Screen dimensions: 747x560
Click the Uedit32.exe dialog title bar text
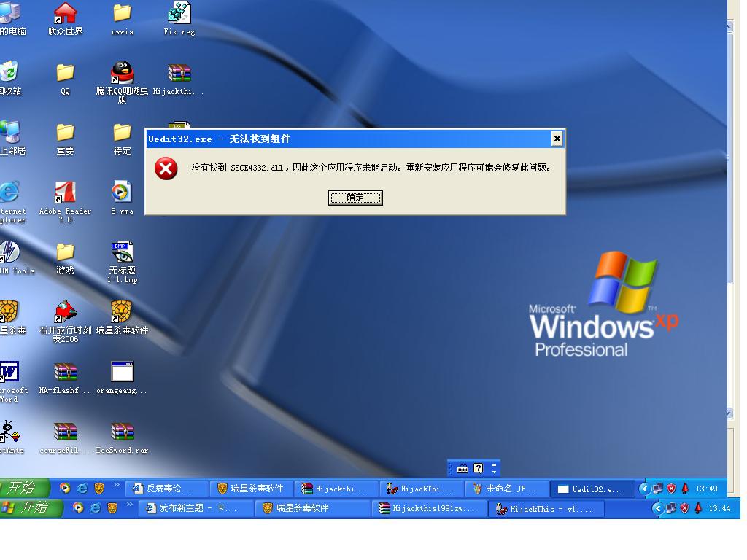tap(219, 139)
